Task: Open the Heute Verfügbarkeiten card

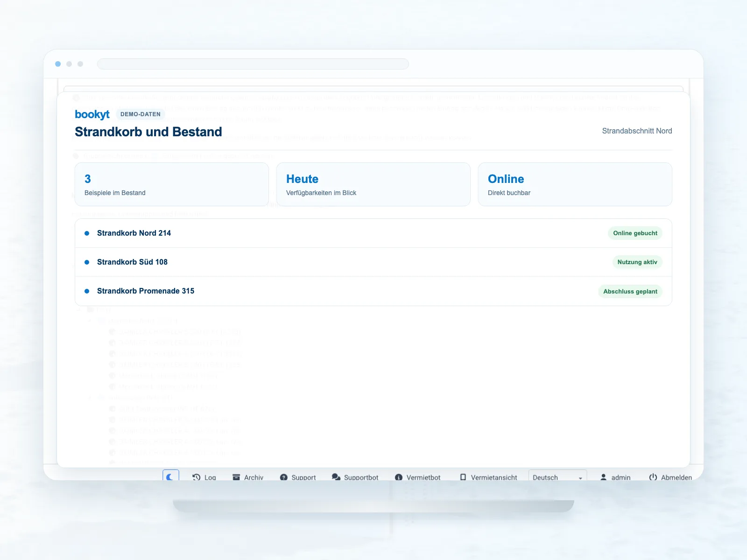Action: point(373,184)
